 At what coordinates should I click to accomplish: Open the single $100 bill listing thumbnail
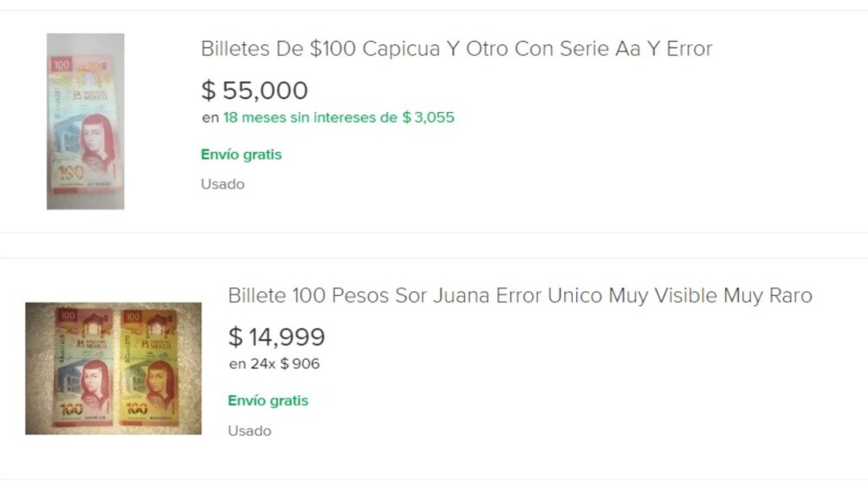85,121
